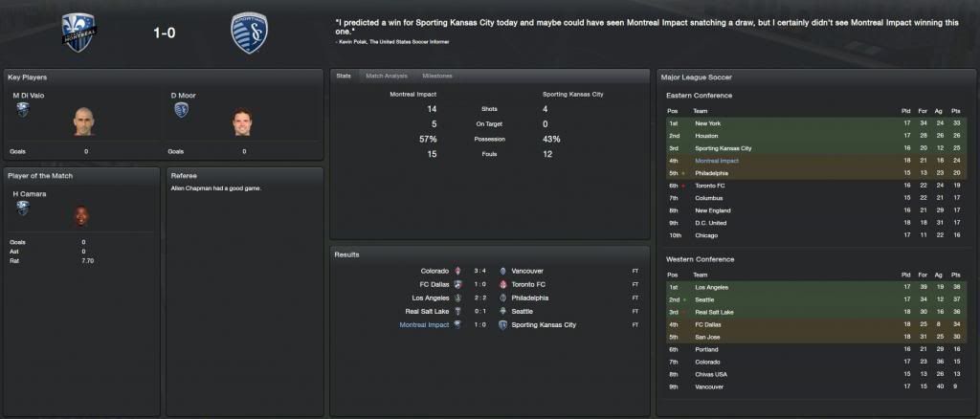The image size is (980, 419).
Task: Click Seattle's badge in the Results list
Action: (x=503, y=311)
